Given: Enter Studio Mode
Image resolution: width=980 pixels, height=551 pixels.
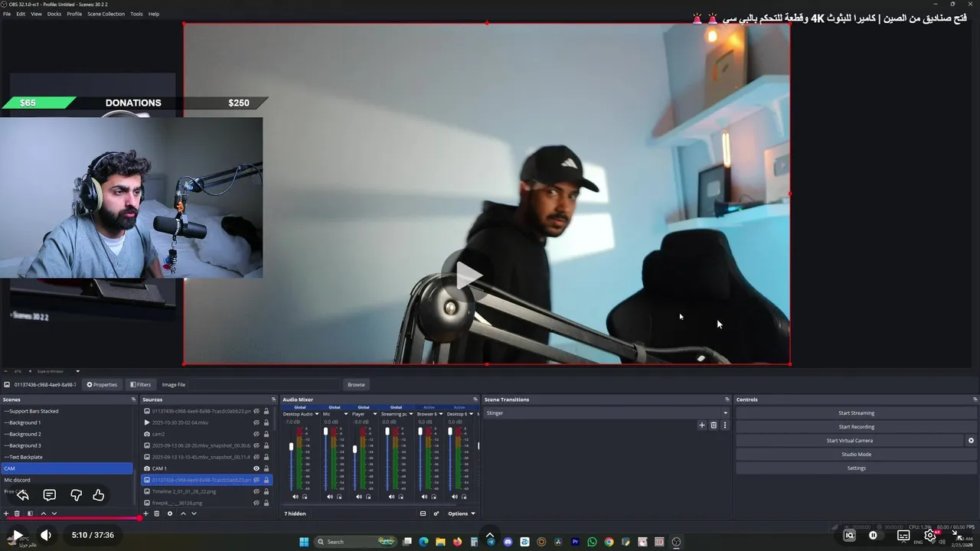Looking at the screenshot, I should tap(856, 455).
